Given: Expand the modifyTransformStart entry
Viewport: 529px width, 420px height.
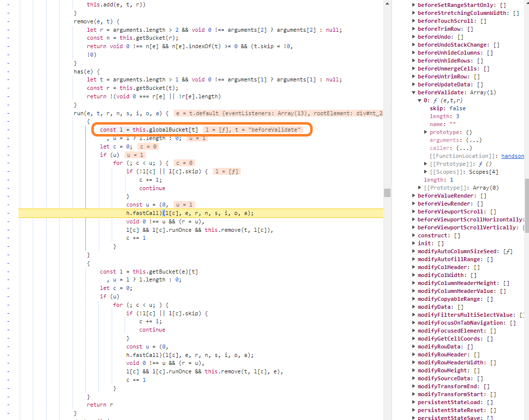Looking at the screenshot, I should click(413, 394).
